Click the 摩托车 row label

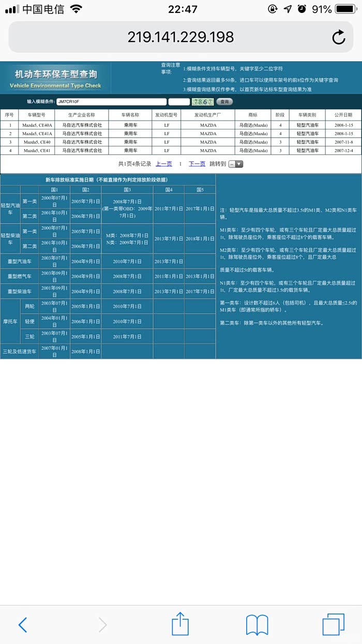tap(10, 321)
